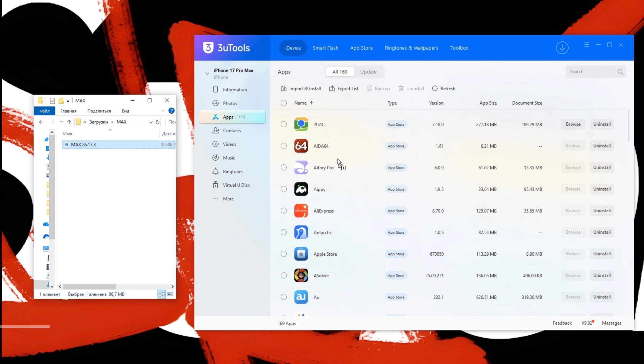The width and height of the screenshot is (644, 364).
Task: Open Quick Access Toolbar customize dropdown
Action: (x=68, y=101)
